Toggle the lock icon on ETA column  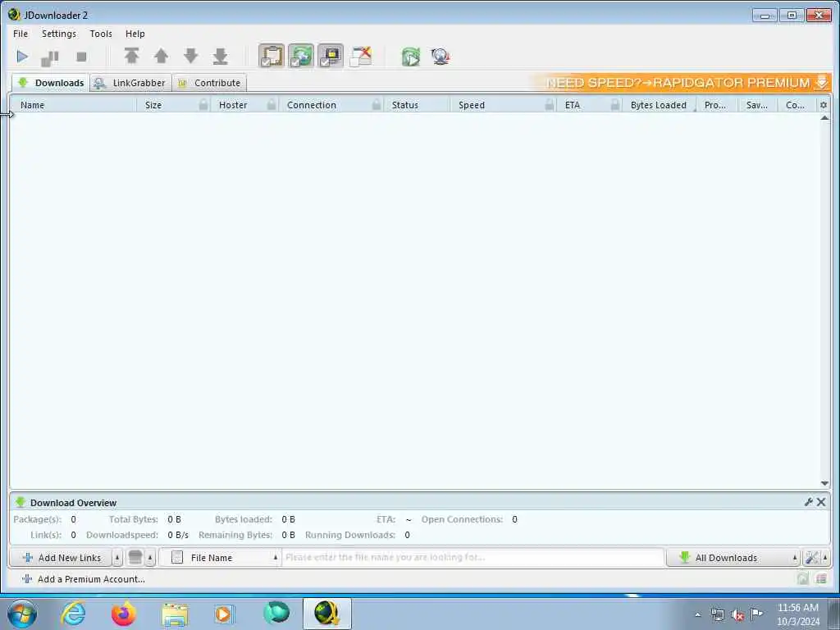[x=615, y=105]
